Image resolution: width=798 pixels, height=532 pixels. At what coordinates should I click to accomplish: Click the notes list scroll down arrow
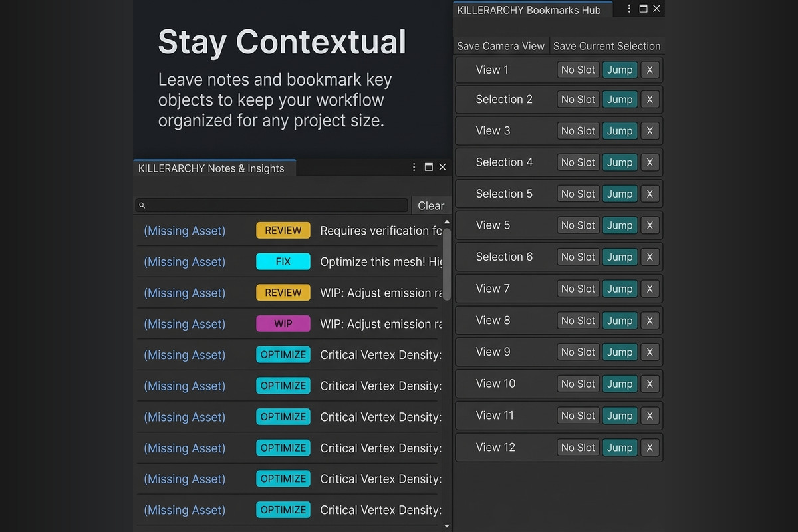pos(447,526)
